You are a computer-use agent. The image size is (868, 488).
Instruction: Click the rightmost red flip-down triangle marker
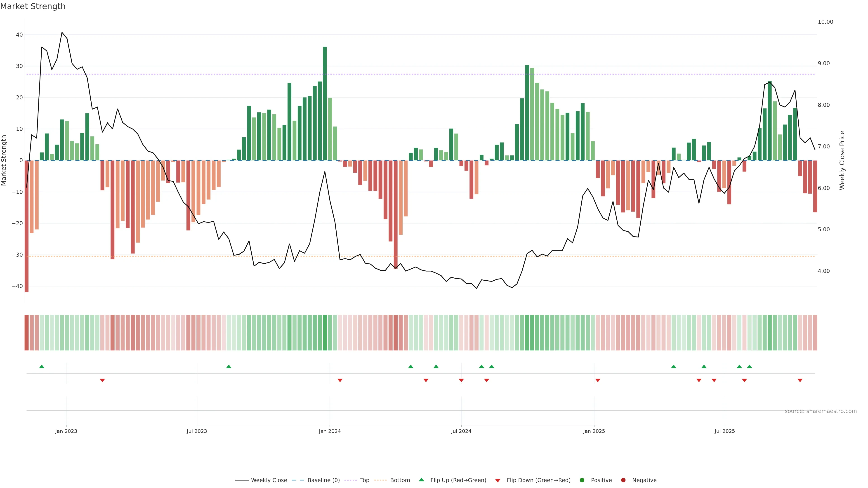coord(800,380)
